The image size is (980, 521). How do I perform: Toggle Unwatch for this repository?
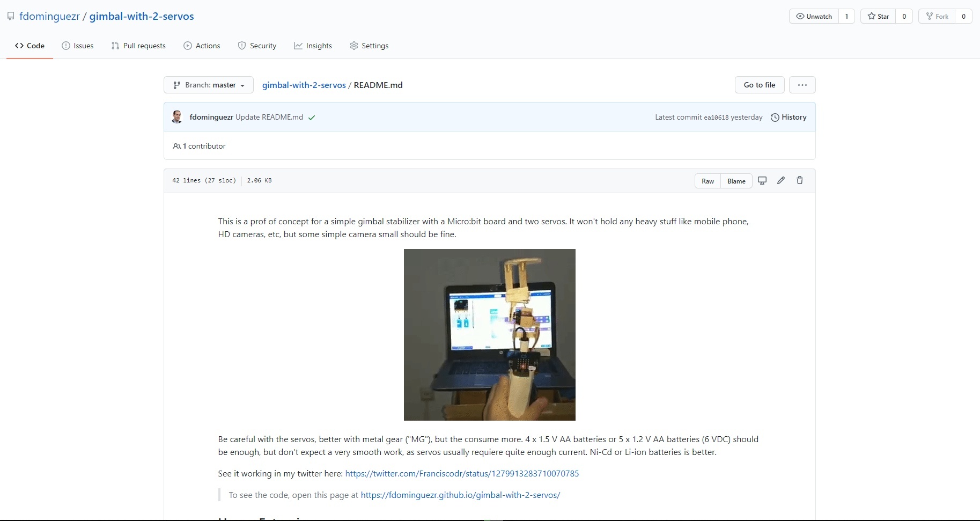click(815, 16)
